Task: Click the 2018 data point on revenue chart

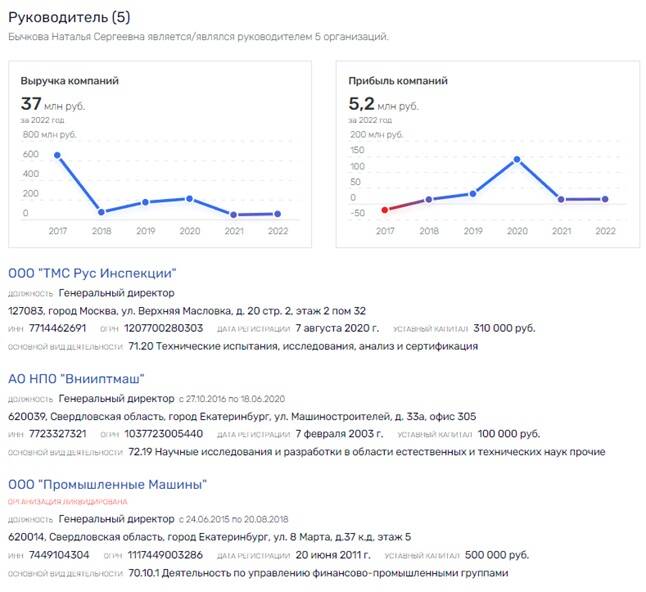Action: coord(101,212)
